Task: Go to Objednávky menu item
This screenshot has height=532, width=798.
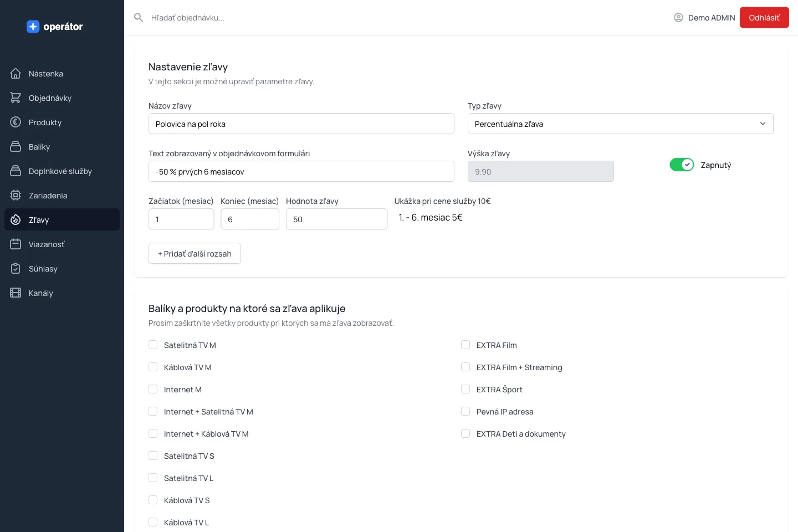Action: [62, 98]
